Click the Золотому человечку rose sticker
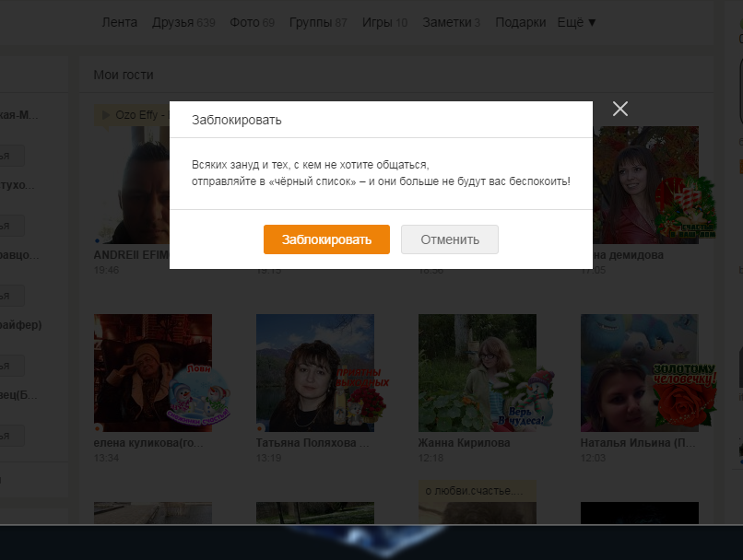 click(685, 395)
